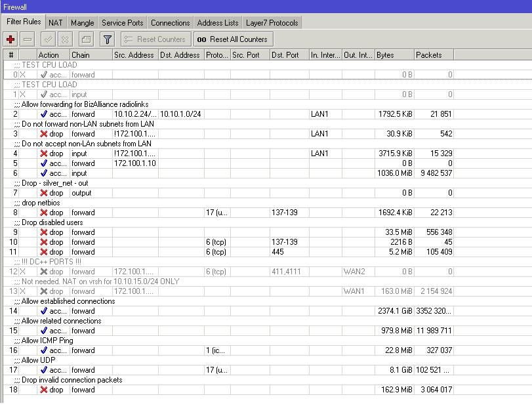The height and width of the screenshot is (416, 532).
Task: Sort by the Proto... column header
Action: [217, 55]
